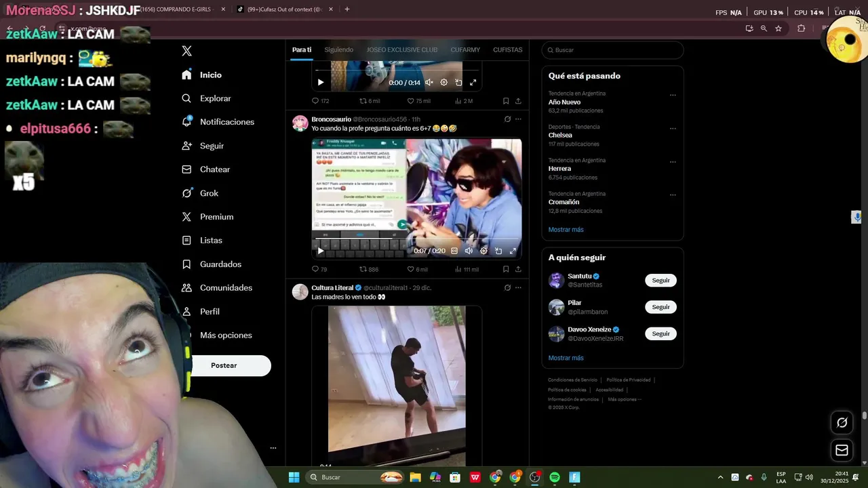868x488 pixels.
Task: Open Listas in the sidebar
Action: tap(202, 241)
